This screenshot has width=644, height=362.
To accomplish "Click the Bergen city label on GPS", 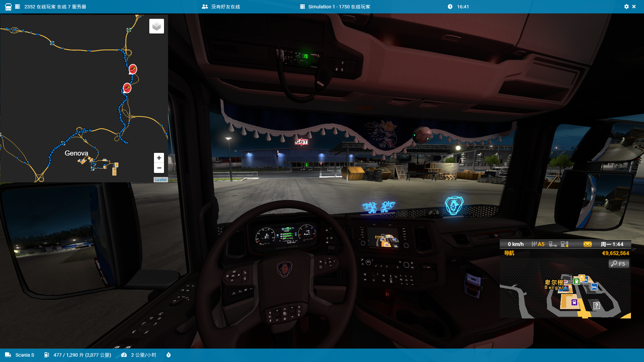I will pos(554,286).
